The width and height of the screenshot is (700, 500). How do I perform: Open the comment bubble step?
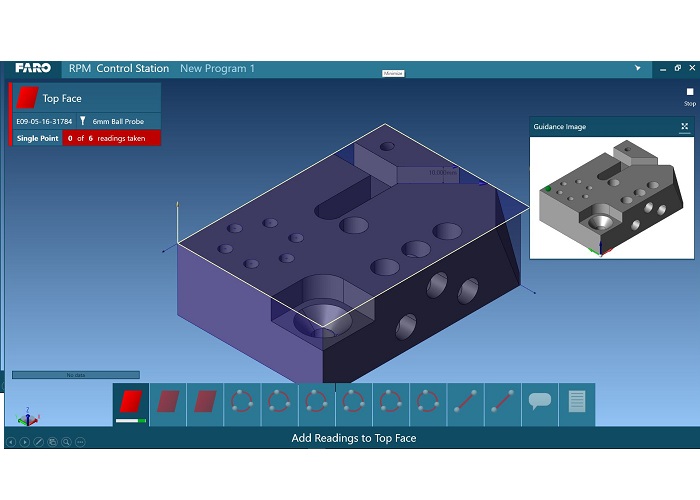point(539,404)
